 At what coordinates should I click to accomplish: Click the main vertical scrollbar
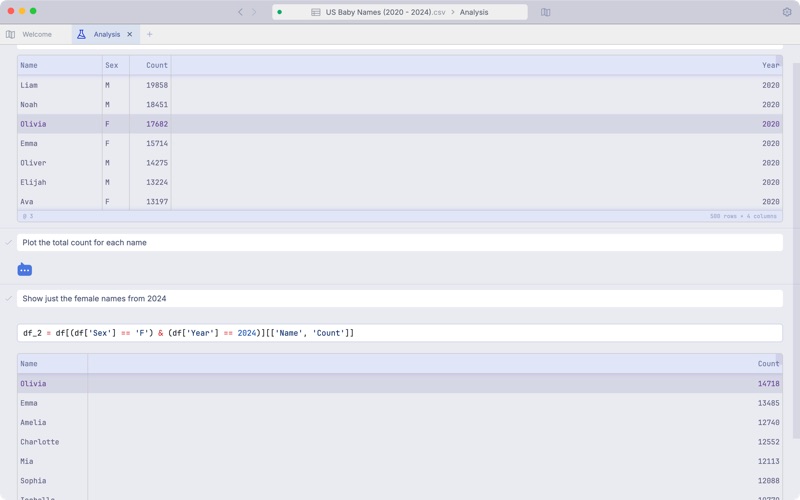pos(796,250)
